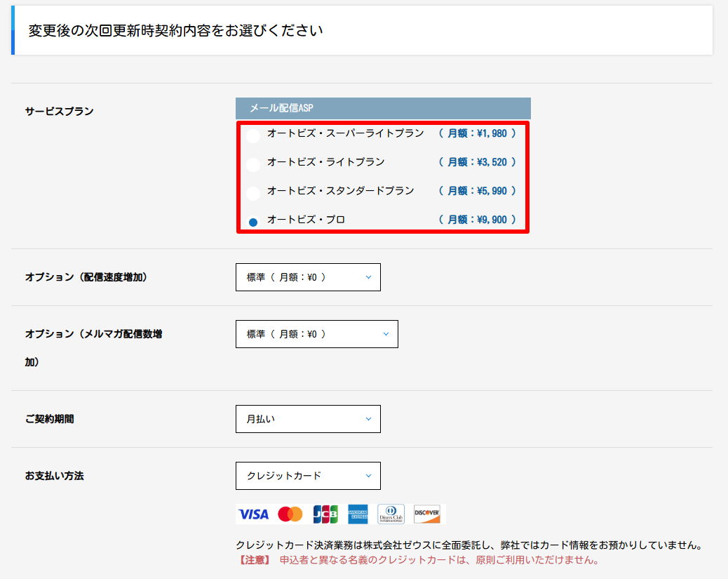Choose オートビズ・スタンダードプラン radio option
This screenshot has width=728, height=579.
[253, 193]
